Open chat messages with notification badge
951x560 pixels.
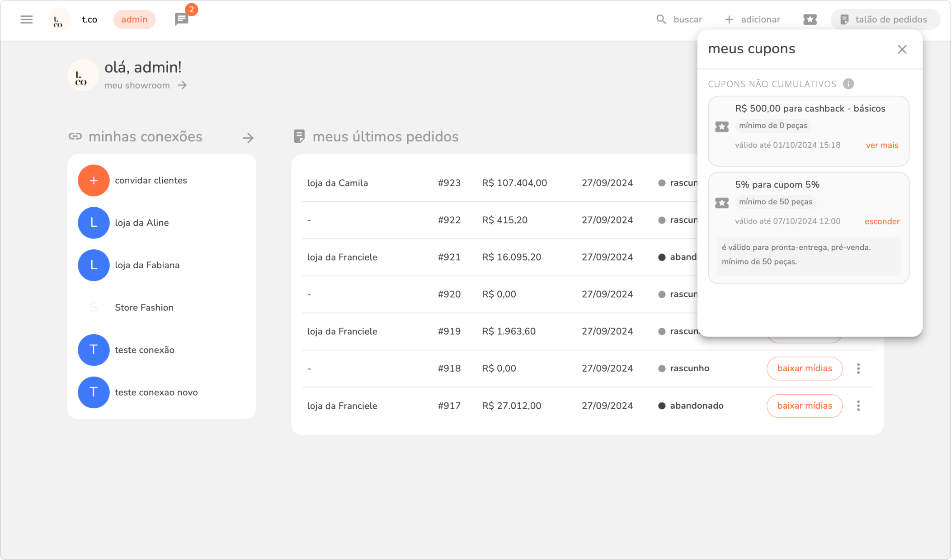pyautogui.click(x=181, y=19)
